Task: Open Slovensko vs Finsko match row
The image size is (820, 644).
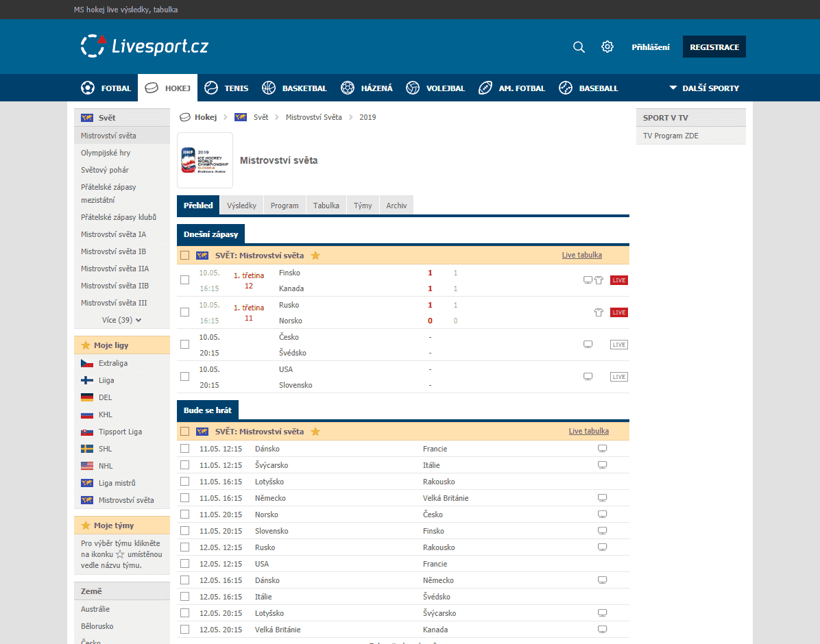Action: [403, 530]
